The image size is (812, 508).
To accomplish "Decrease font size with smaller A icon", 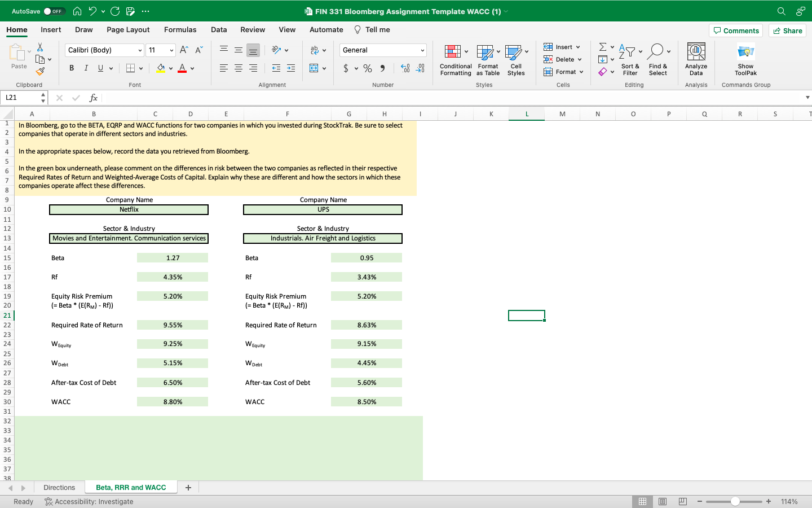I will pyautogui.click(x=198, y=50).
